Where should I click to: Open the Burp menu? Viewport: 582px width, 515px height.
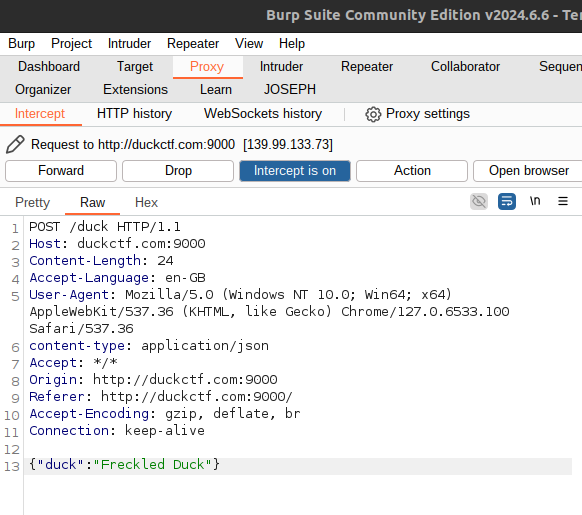pos(22,44)
